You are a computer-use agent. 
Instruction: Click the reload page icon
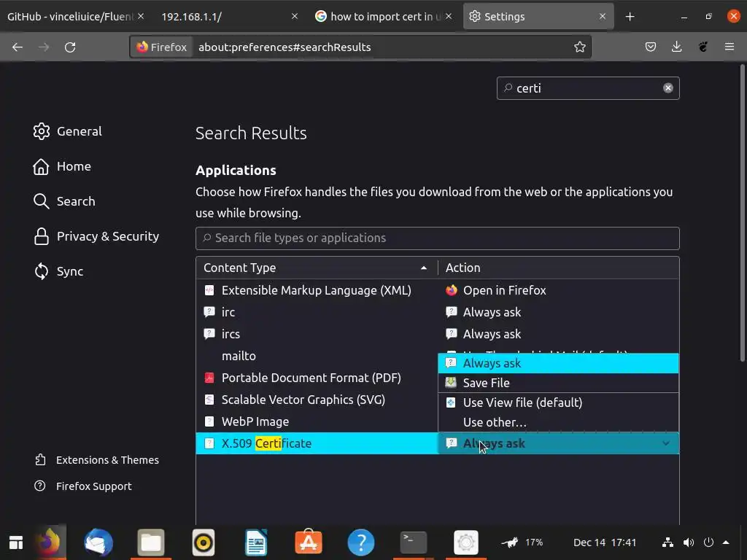pos(70,47)
